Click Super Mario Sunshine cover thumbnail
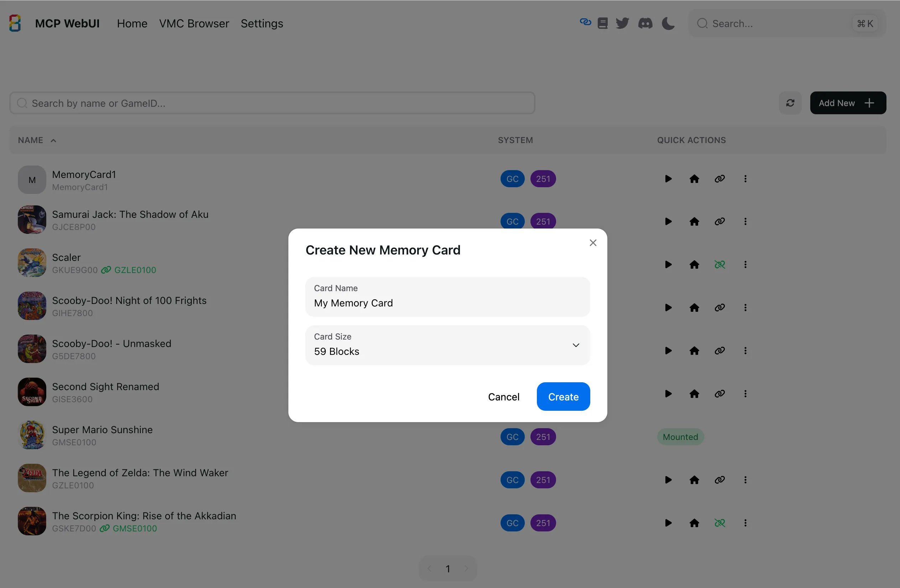The image size is (900, 588). (32, 435)
